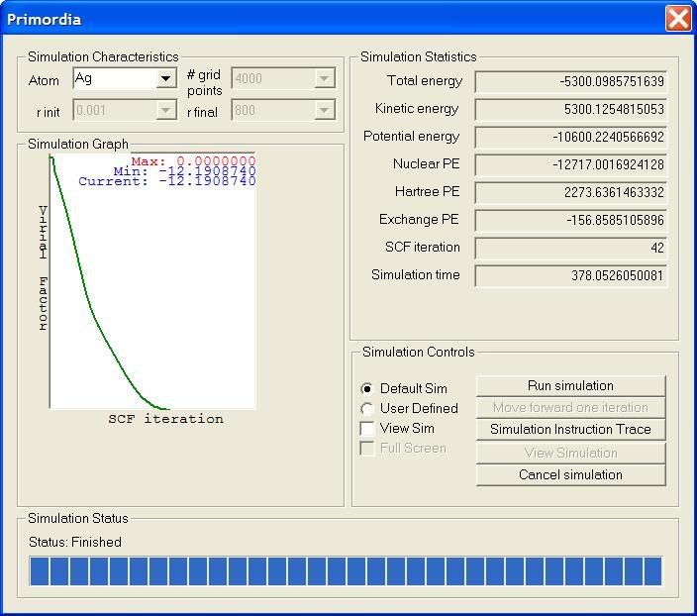Click the 'Current: -12.1908740' graph label

pos(167,181)
